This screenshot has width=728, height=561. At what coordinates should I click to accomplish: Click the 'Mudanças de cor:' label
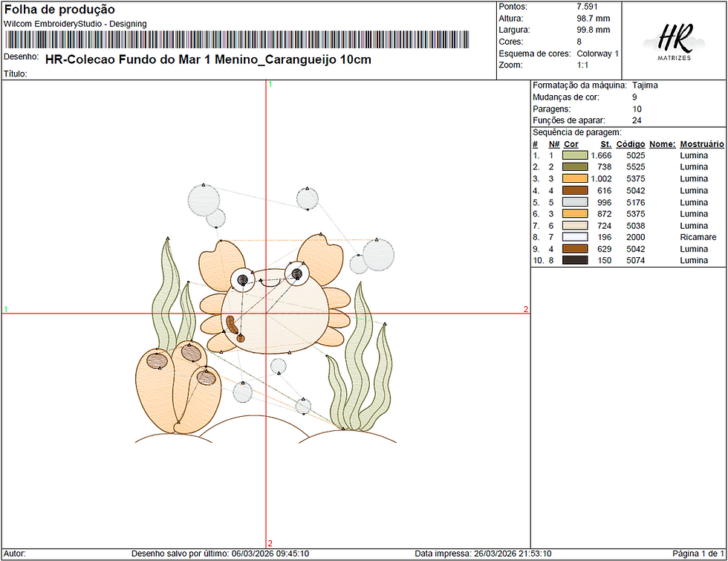coord(566,97)
